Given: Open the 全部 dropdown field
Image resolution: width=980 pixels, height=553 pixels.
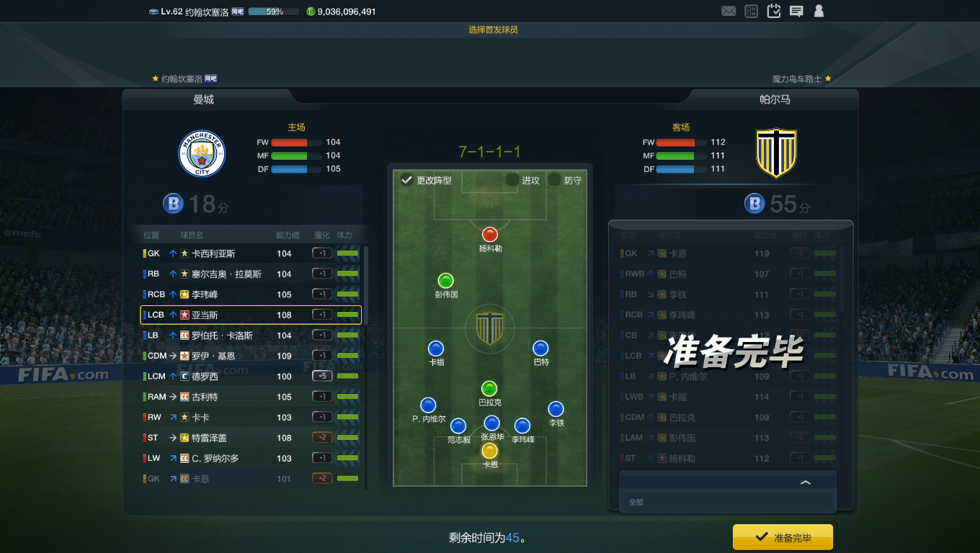Looking at the screenshot, I should pyautogui.click(x=728, y=502).
